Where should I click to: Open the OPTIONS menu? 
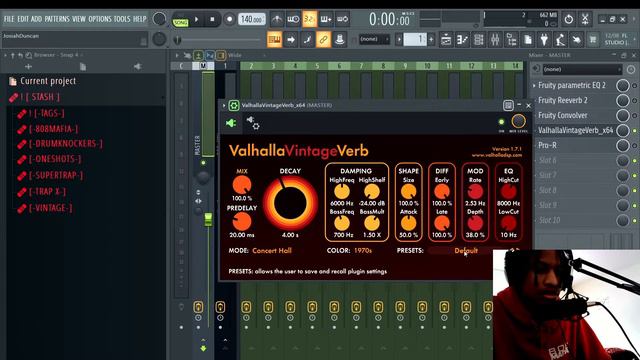click(x=100, y=19)
